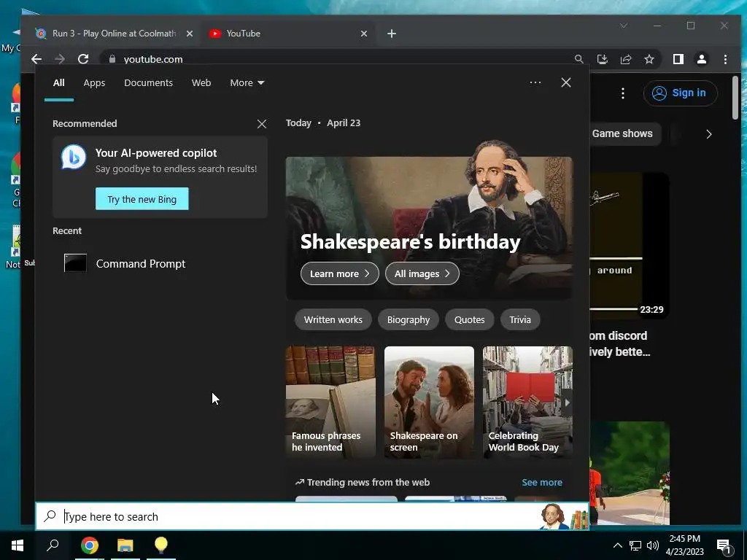Reload the YouTube page
Image resolution: width=747 pixels, height=560 pixels.
click(83, 59)
